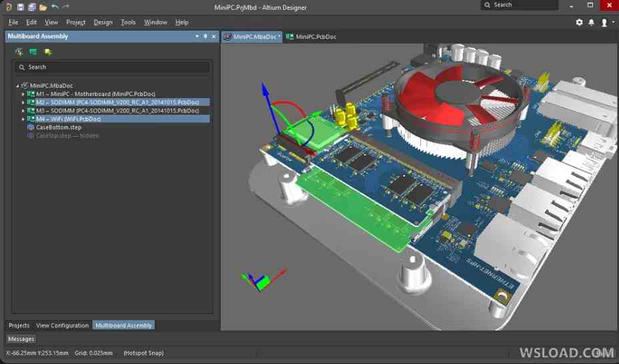Click PCB icon beside M3 SODIMM row

coord(31,111)
